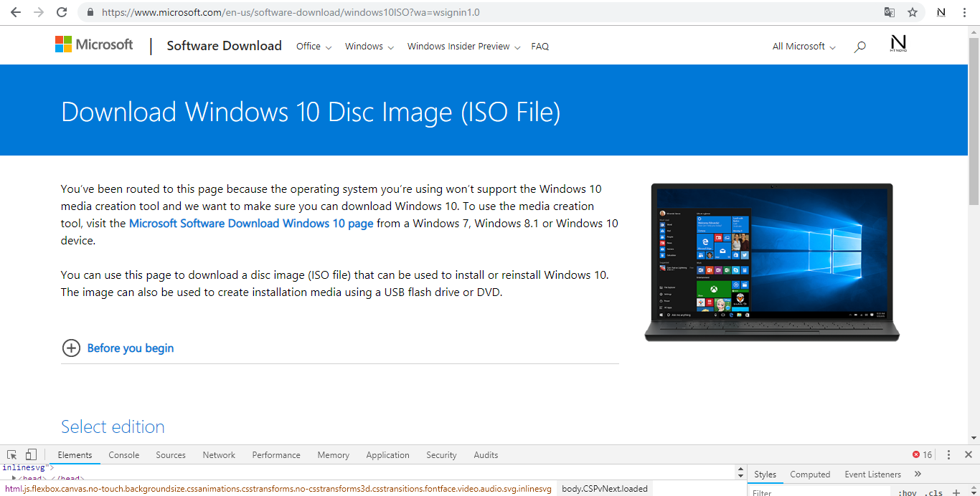Screen dimensions: 980x496
Task: Switch to the Console tab in DevTools
Action: pyautogui.click(x=123, y=454)
